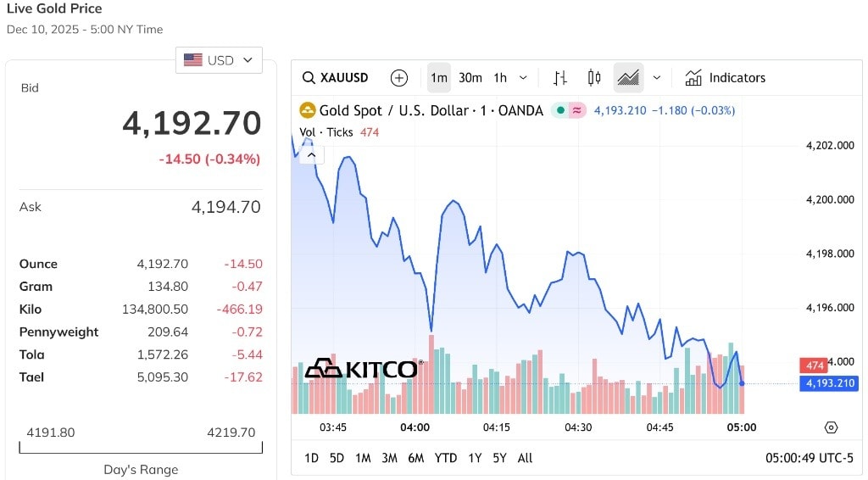Open the Indicators panel
This screenshot has width=868, height=480.
725,78
